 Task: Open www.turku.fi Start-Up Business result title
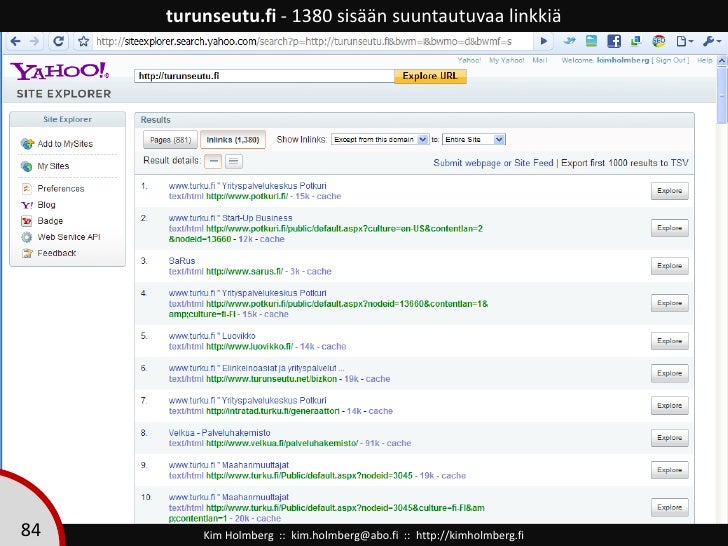[x=230, y=218]
